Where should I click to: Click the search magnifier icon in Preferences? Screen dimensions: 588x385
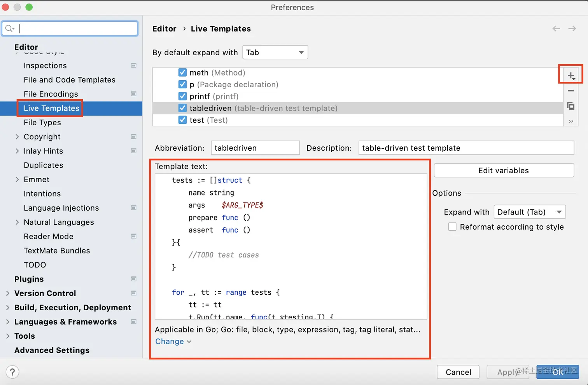pos(9,28)
